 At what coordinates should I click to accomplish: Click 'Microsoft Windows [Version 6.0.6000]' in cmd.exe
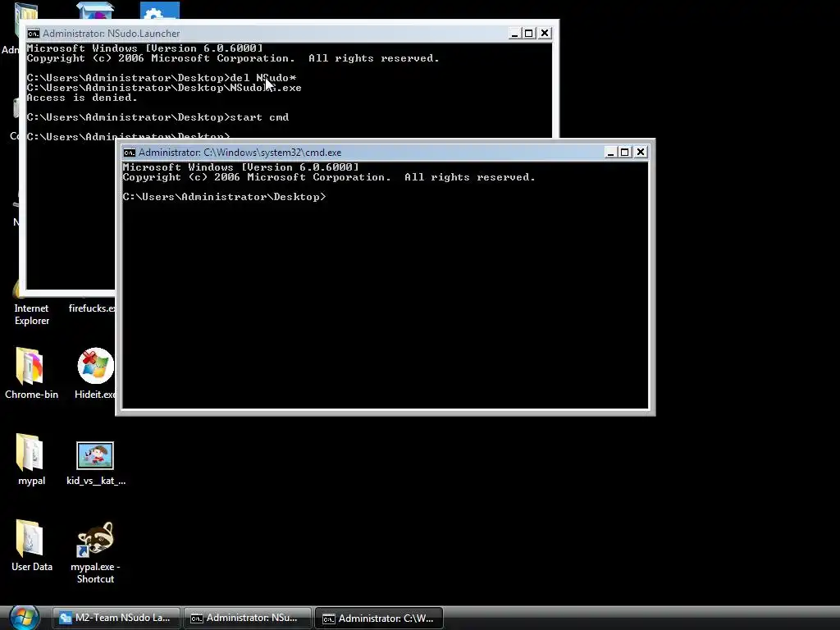pos(240,167)
